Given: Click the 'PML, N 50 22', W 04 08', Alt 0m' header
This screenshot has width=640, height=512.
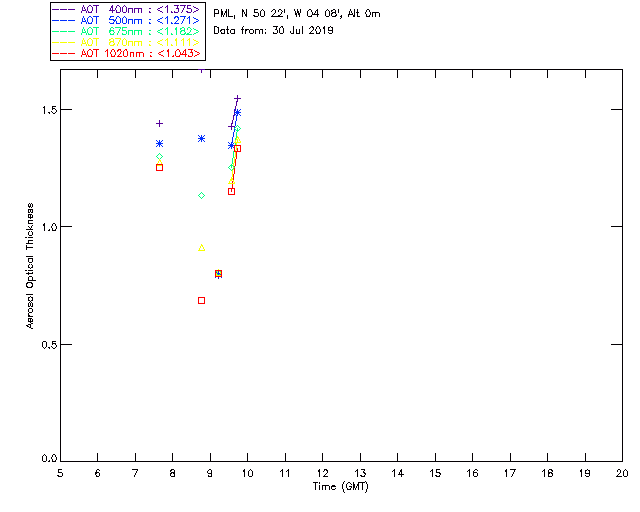Looking at the screenshot, I should [297, 14].
